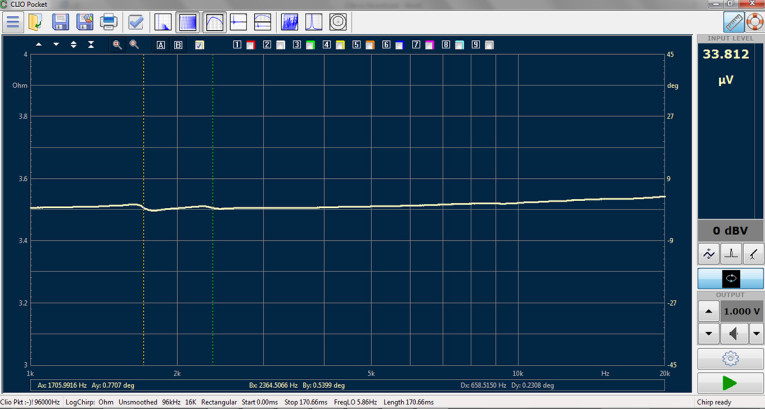Click the 0 dBV input gain display

click(730, 230)
